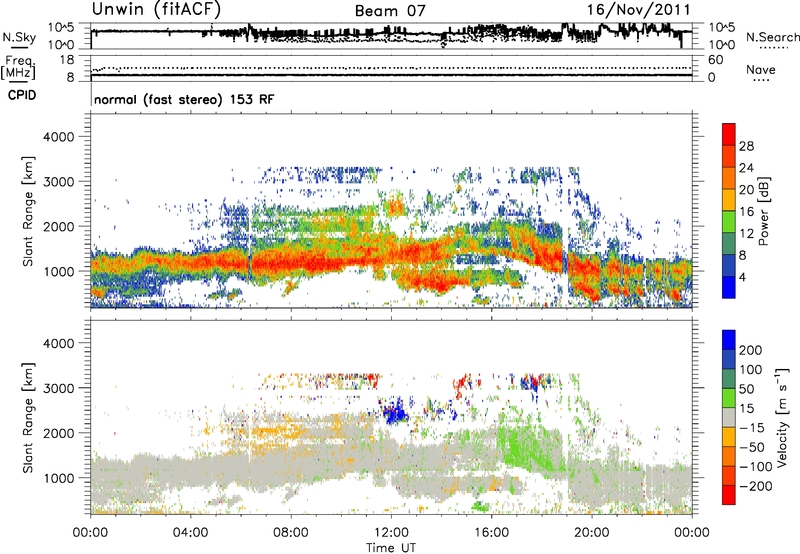Image resolution: width=800 pixels, height=554 pixels.
Task: Click the gray segment of velocity colorbar
Action: (x=729, y=418)
